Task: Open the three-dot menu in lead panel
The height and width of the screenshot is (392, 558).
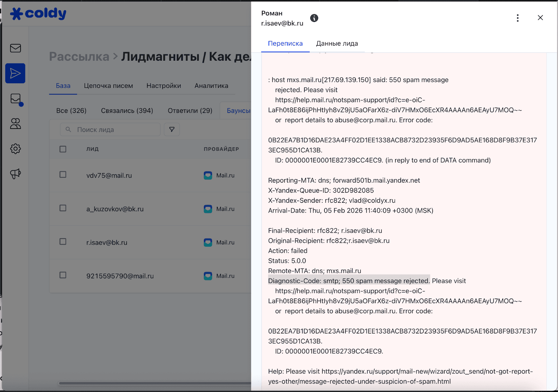Action: (518, 18)
